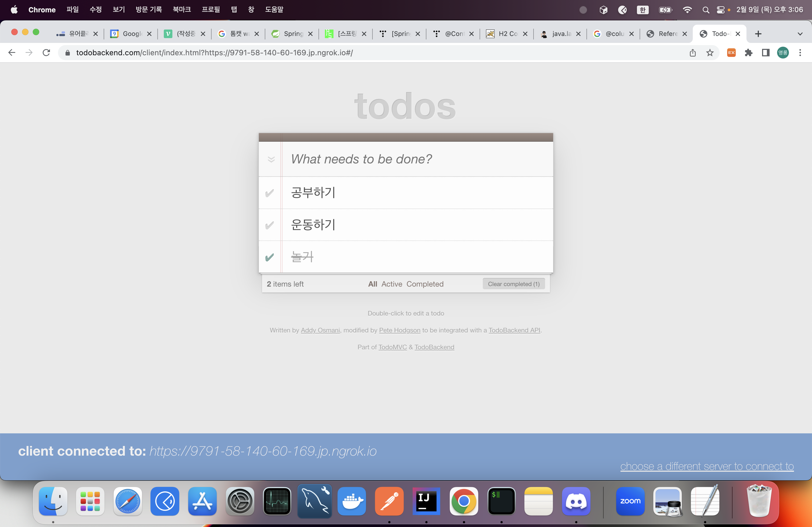Image resolution: width=812 pixels, height=527 pixels.
Task: Open Spotlight search in menu bar
Action: point(706,10)
